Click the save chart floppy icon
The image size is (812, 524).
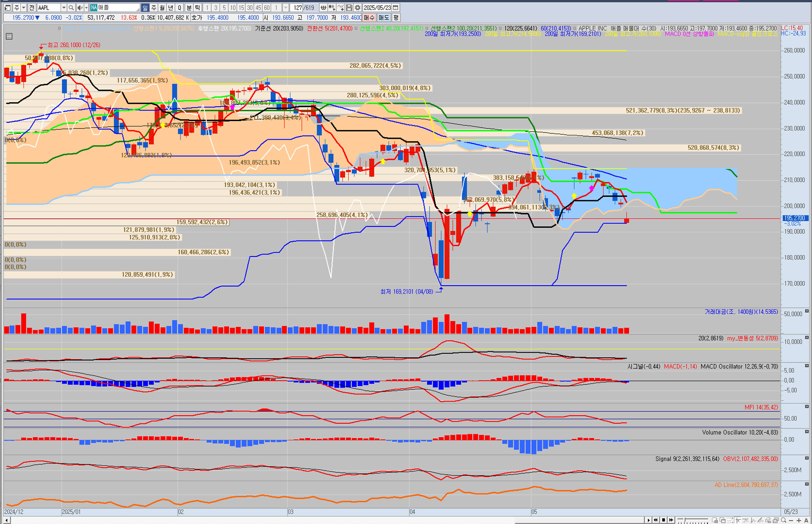point(349,8)
